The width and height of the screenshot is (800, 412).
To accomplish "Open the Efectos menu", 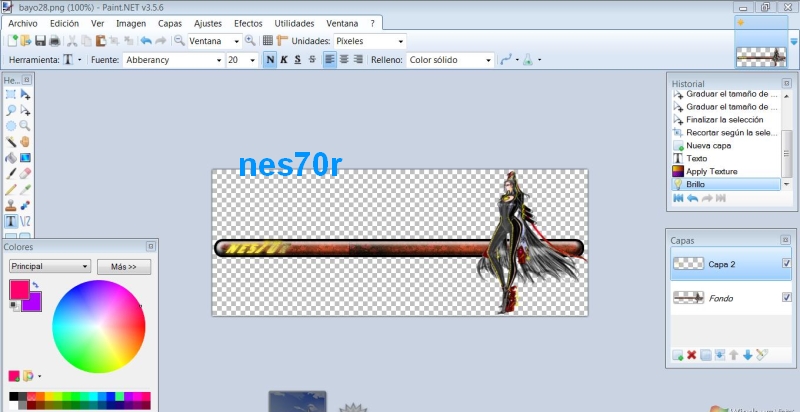I will pos(248,23).
